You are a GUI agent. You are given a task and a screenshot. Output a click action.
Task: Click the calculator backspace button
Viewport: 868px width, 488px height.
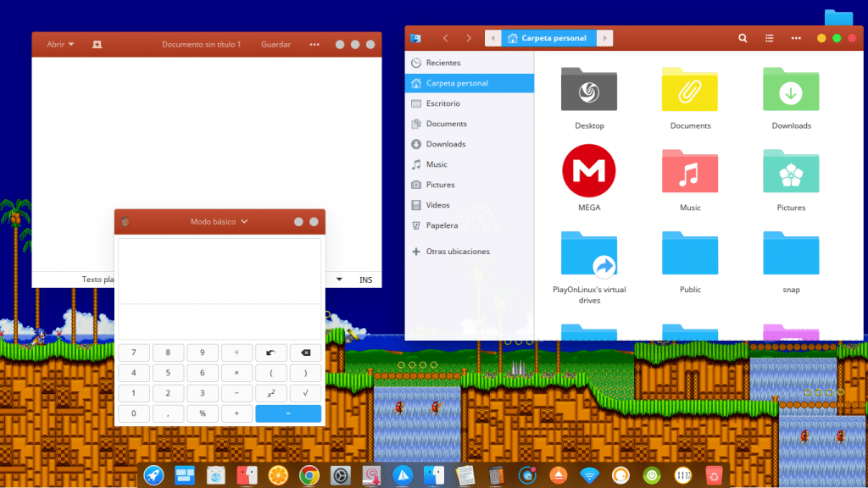point(305,352)
